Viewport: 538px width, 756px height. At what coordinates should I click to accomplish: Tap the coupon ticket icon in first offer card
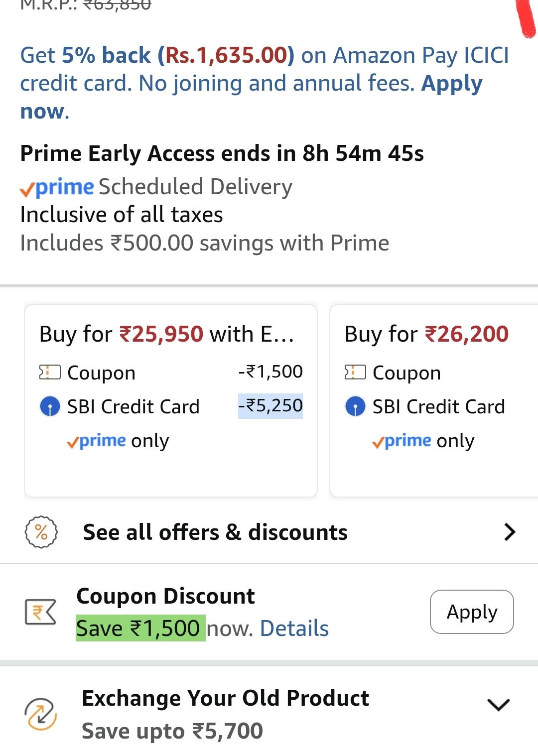[x=50, y=372]
